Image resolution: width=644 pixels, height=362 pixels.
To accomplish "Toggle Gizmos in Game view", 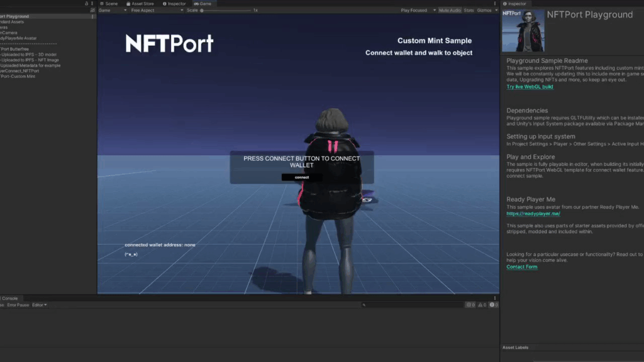I will pos(484,10).
